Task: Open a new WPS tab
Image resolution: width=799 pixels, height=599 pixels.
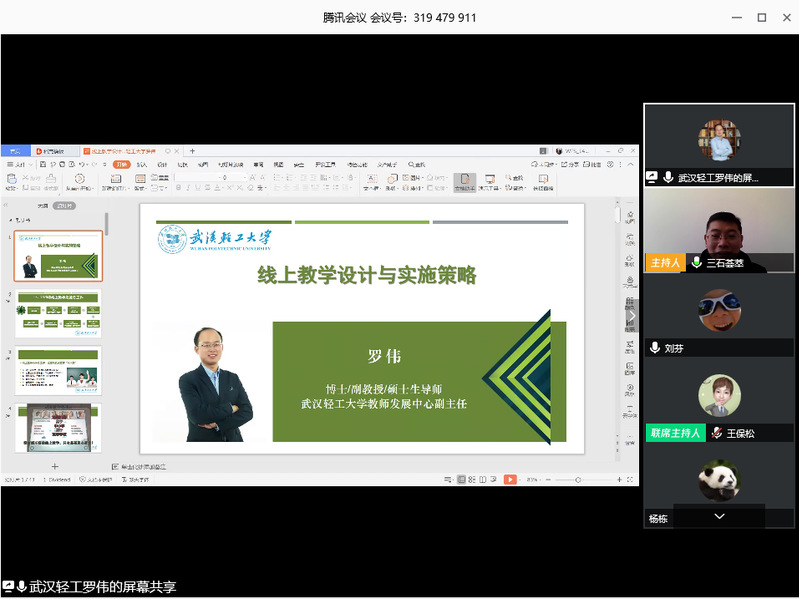Action: pyautogui.click(x=193, y=151)
